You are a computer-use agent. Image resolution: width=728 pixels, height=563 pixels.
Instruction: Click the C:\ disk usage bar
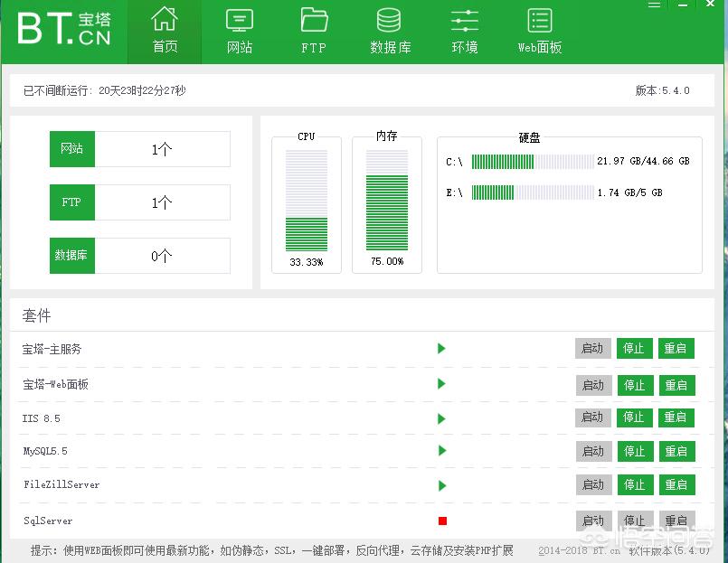tap(533, 162)
